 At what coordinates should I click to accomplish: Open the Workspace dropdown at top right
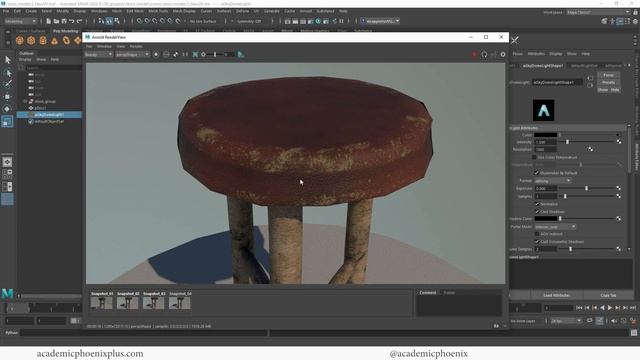598,12
